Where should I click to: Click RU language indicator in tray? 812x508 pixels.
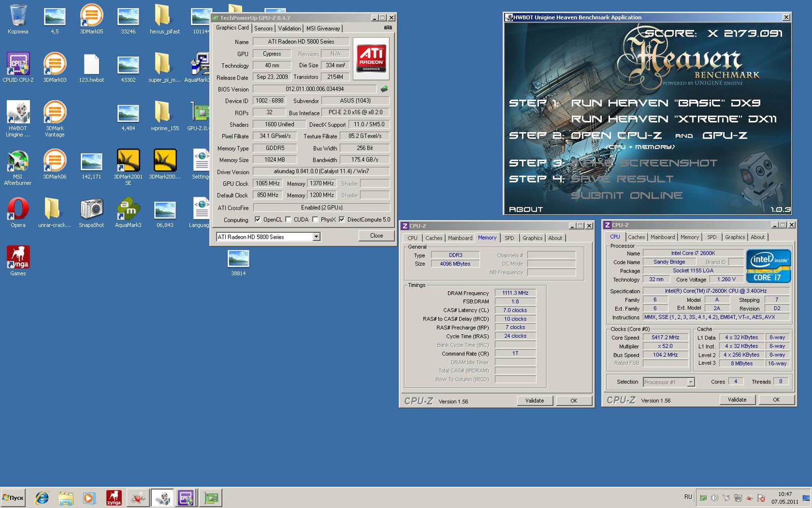tap(688, 497)
